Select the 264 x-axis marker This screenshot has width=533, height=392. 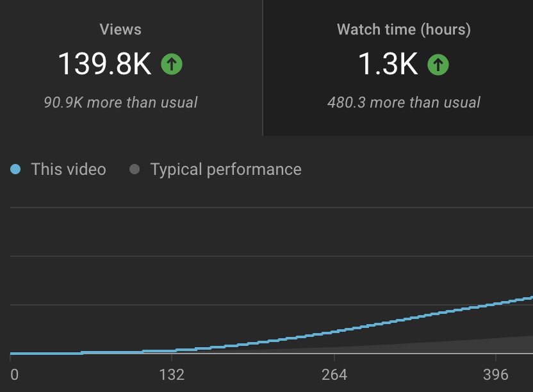[x=334, y=375]
